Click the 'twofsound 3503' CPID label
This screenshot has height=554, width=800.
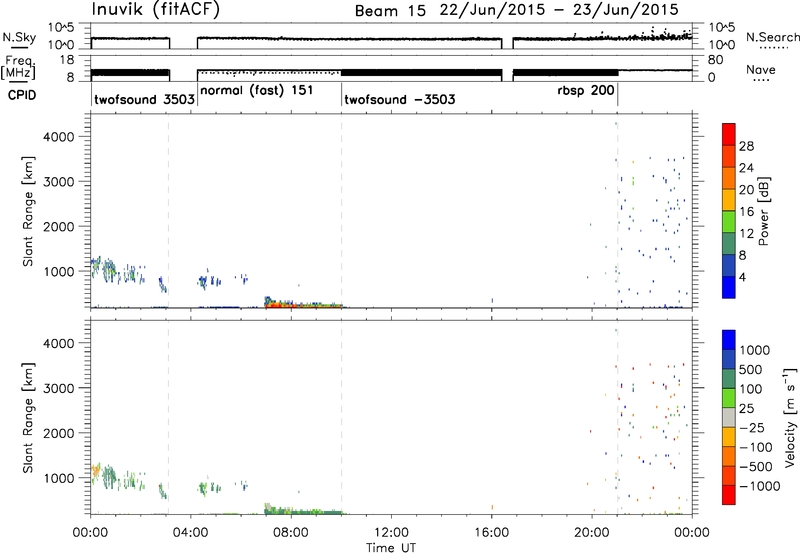tap(144, 99)
